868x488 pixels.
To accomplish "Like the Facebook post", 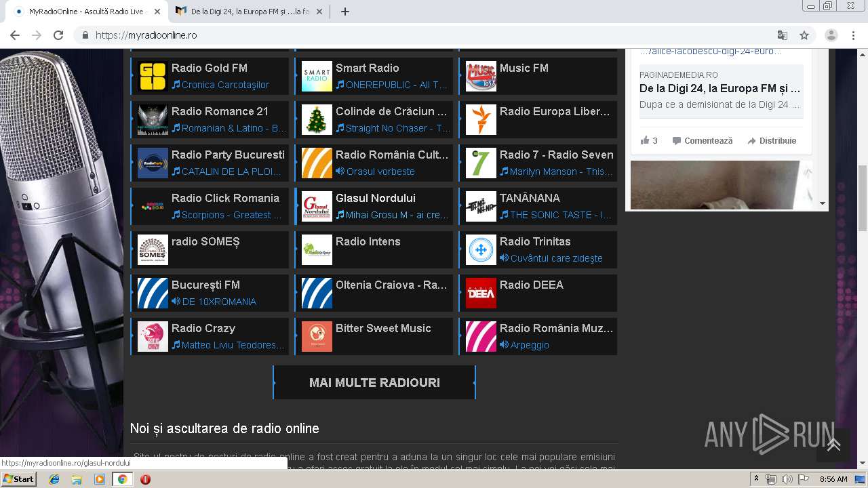I will [x=649, y=141].
